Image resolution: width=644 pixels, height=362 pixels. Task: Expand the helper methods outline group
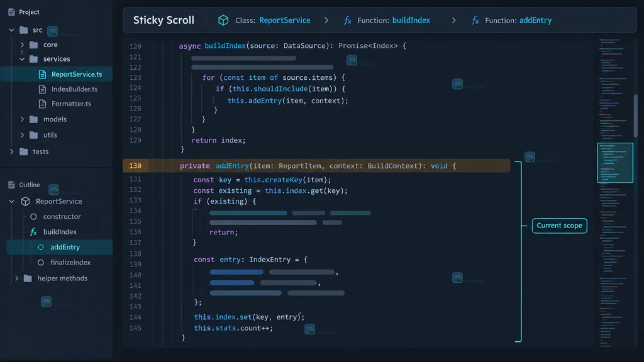17,278
